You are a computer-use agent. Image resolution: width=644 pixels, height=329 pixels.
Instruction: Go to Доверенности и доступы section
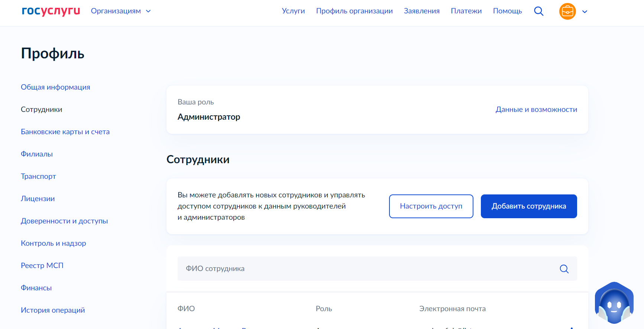[x=64, y=221]
